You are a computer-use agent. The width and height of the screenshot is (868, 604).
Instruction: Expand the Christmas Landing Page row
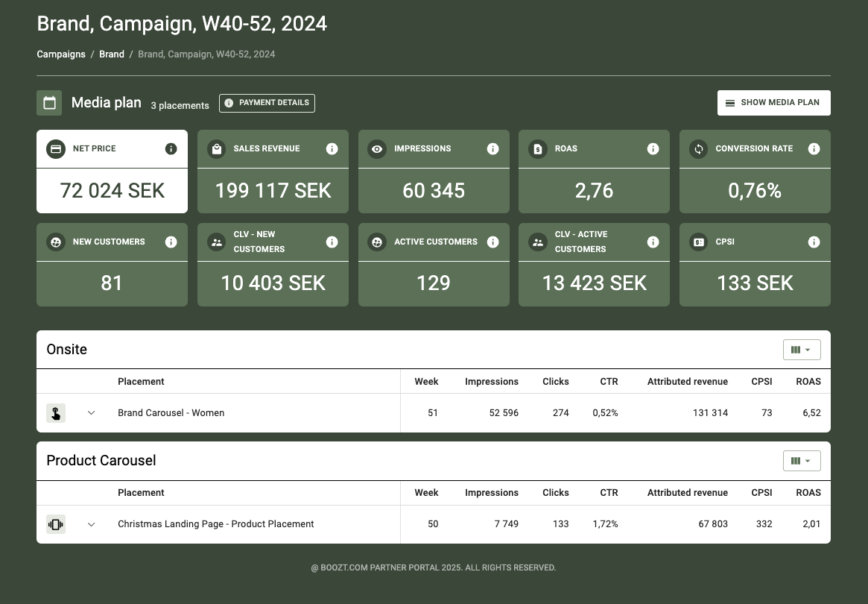pos(92,524)
